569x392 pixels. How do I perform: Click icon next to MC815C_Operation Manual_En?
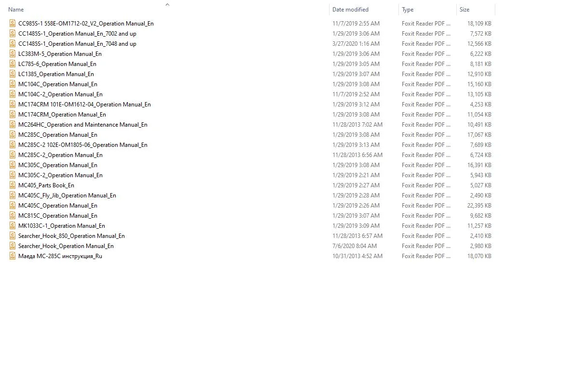(x=13, y=216)
